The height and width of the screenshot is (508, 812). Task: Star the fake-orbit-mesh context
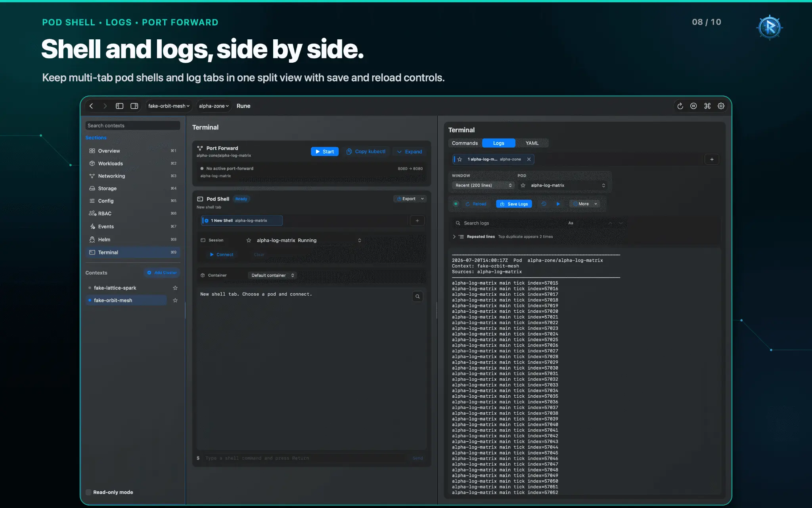[175, 300]
